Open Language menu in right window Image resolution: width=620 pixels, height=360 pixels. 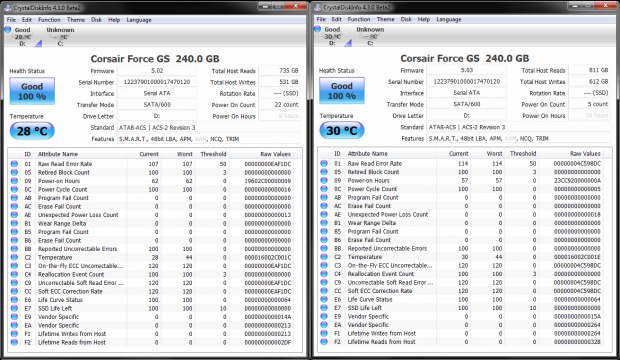pos(448,19)
